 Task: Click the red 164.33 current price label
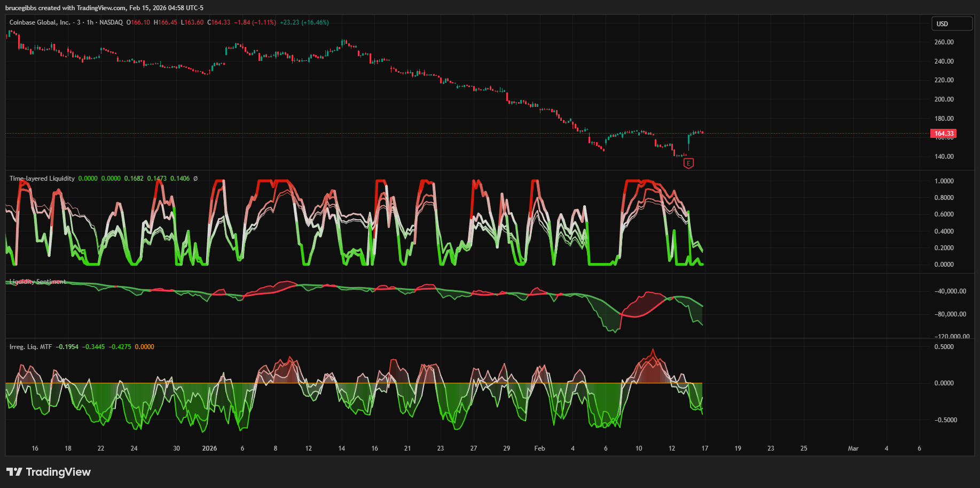(943, 134)
